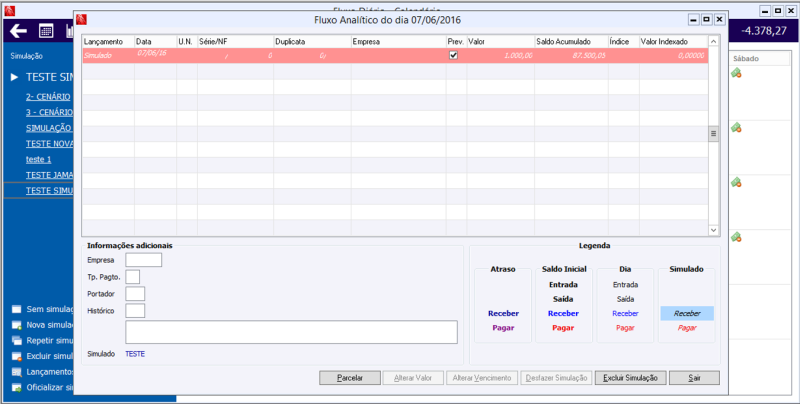800x404 pixels.
Task: Click the Lançamentos icon in sidebar
Action: click(x=17, y=372)
